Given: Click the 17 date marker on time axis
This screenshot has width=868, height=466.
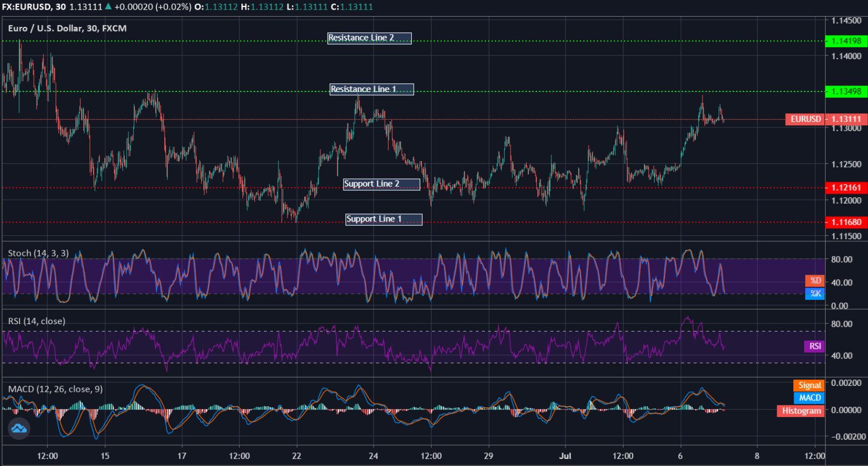Looking at the screenshot, I should (182, 456).
